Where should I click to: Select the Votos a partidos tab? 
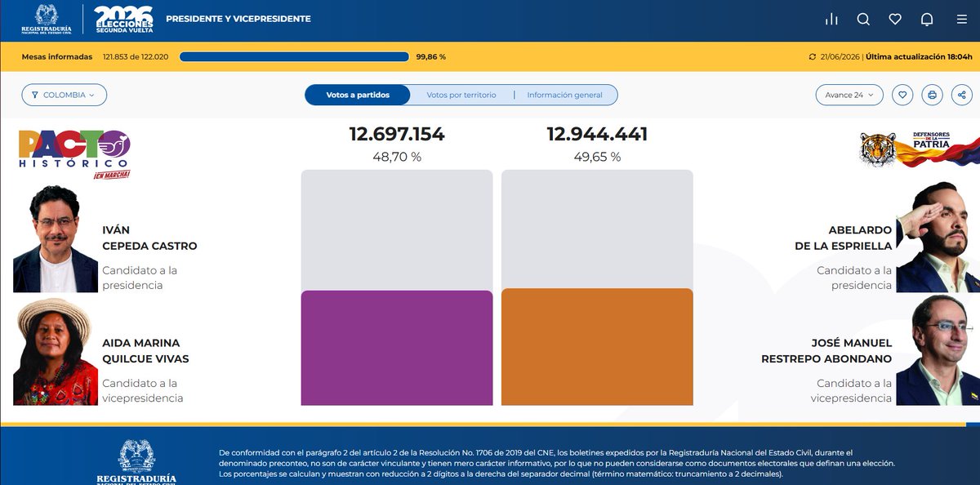[358, 95]
